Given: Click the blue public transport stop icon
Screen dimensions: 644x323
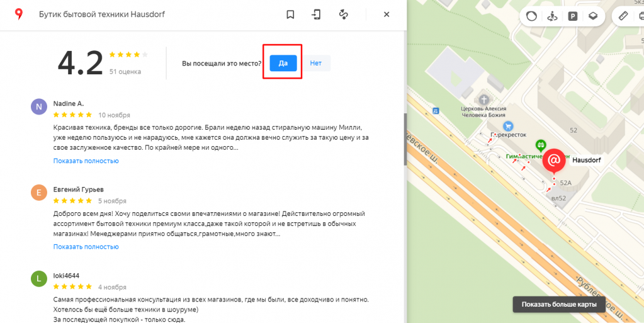Looking at the screenshot, I should 436,111.
